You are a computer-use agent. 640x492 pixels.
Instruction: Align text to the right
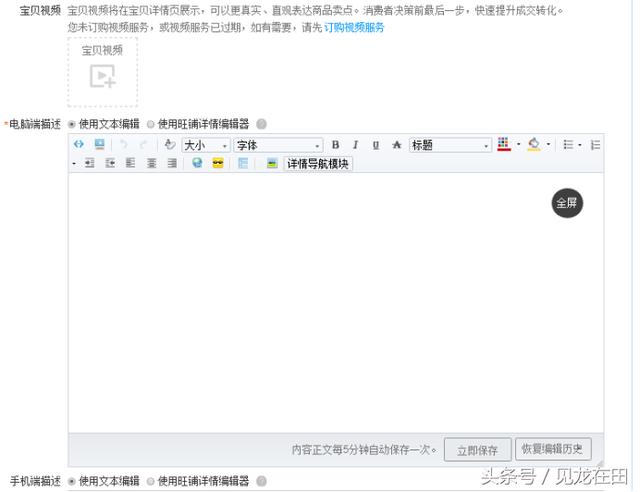pos(172,163)
